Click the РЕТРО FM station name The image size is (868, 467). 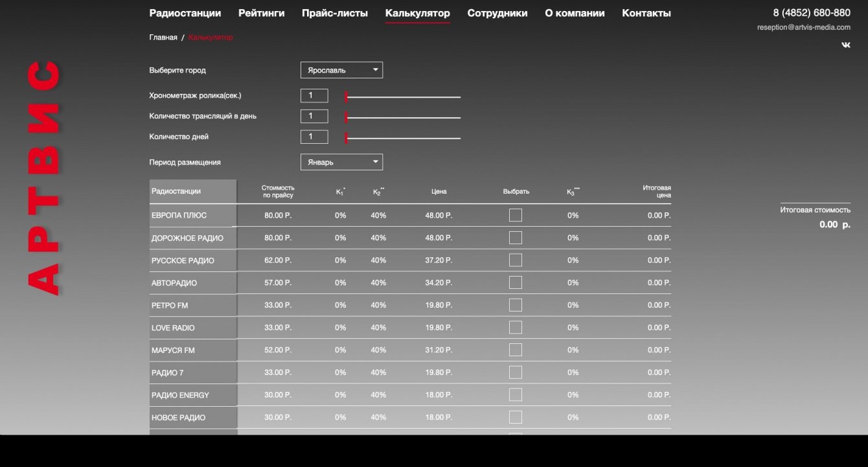170,305
